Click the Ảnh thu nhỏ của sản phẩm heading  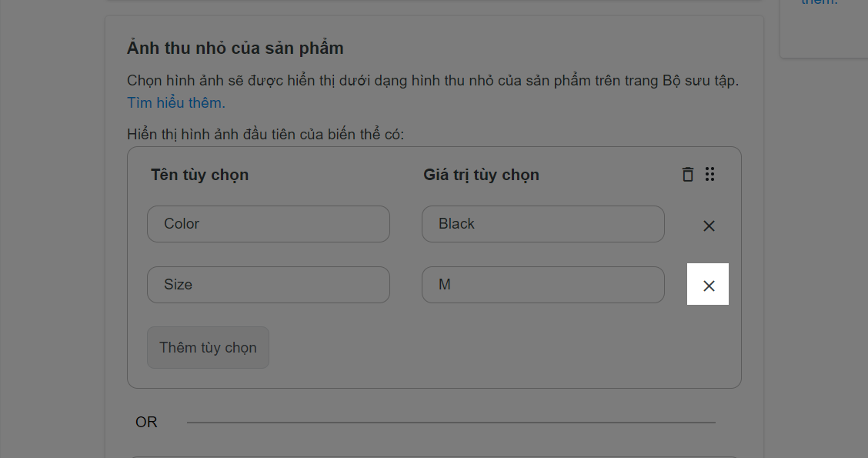[235, 48]
